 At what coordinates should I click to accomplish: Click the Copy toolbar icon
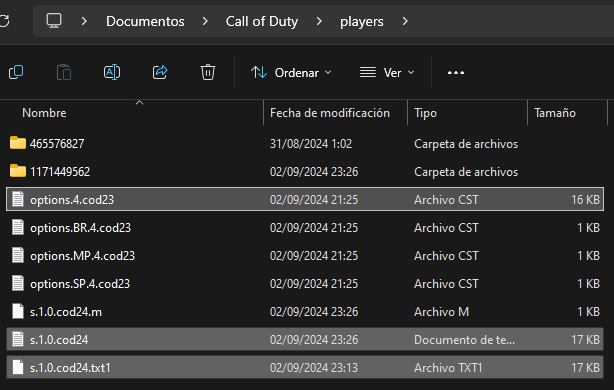tap(16, 72)
